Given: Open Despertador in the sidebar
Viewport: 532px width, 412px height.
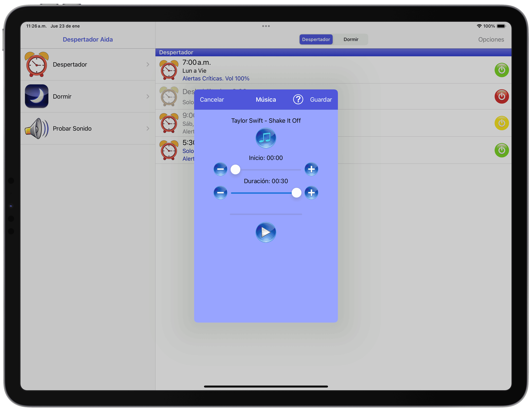Looking at the screenshot, I should pos(88,64).
